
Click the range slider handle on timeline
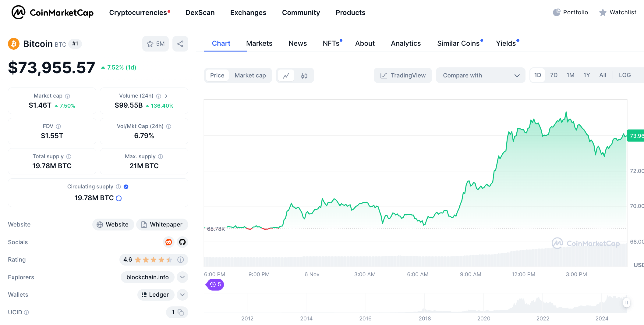(x=626, y=303)
